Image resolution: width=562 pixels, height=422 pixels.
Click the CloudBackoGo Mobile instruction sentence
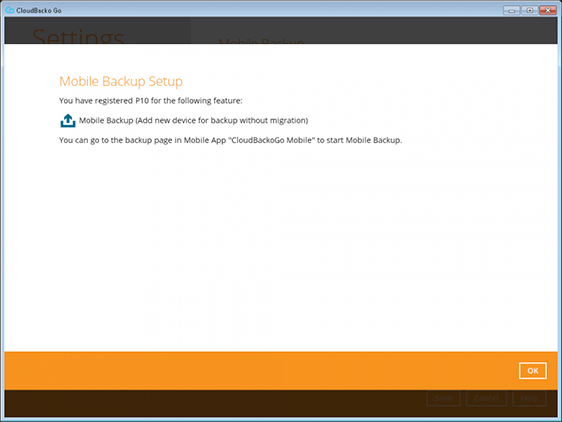click(230, 140)
